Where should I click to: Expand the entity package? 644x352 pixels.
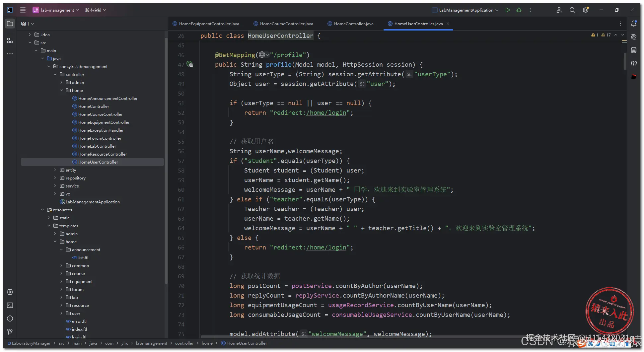55,170
